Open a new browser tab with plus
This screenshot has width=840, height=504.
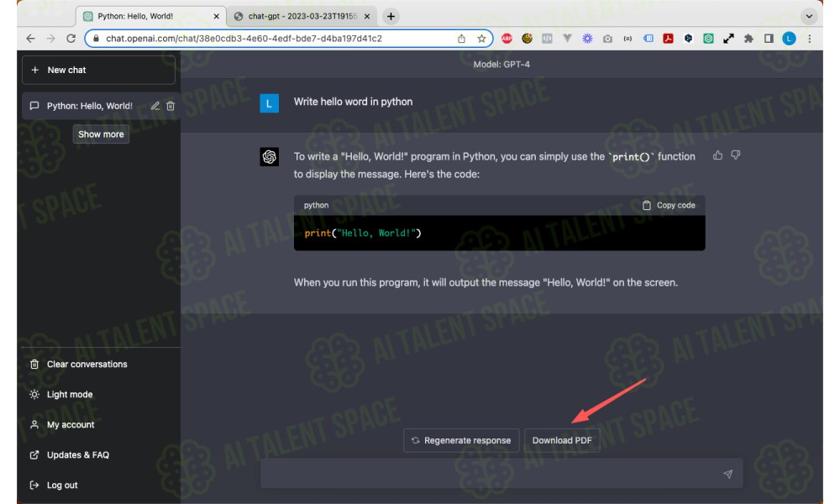(391, 17)
